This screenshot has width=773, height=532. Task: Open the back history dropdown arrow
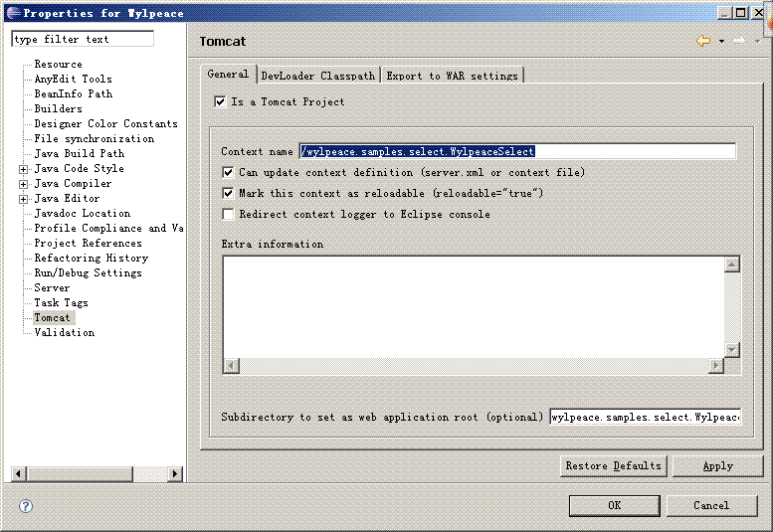(721, 41)
